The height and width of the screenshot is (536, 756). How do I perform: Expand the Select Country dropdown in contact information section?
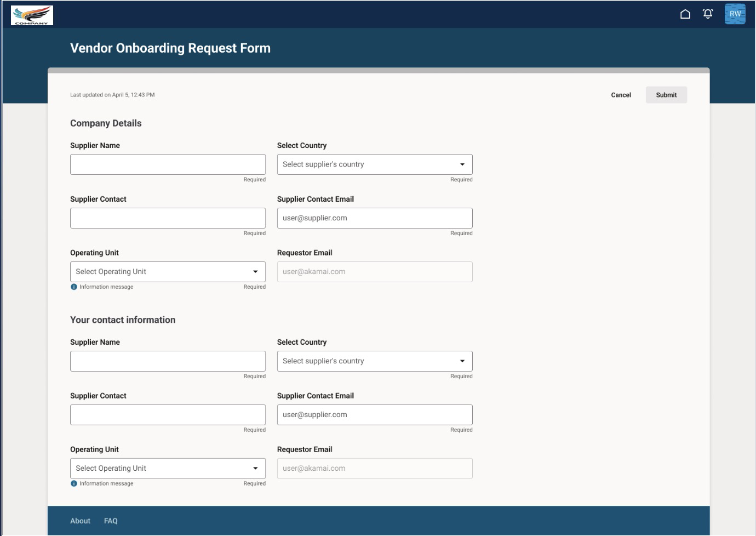click(x=375, y=361)
